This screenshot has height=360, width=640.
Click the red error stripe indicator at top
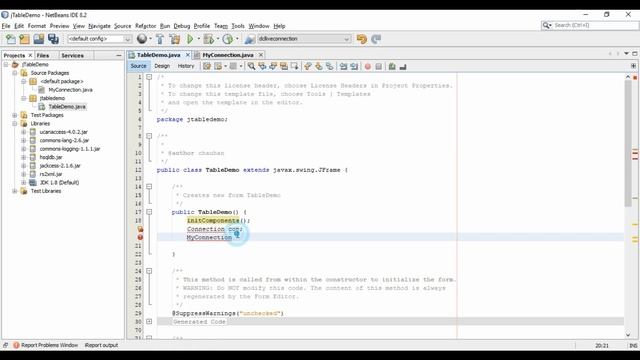click(635, 77)
